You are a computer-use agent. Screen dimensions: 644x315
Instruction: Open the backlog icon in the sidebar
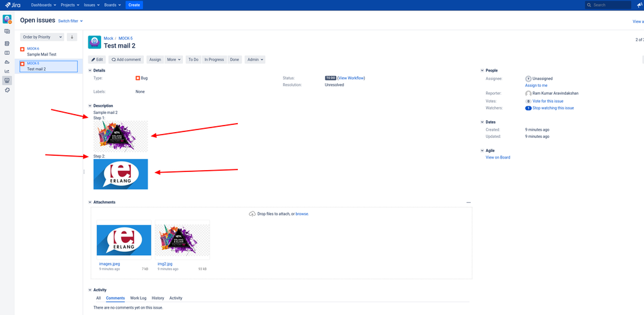pyautogui.click(x=7, y=43)
